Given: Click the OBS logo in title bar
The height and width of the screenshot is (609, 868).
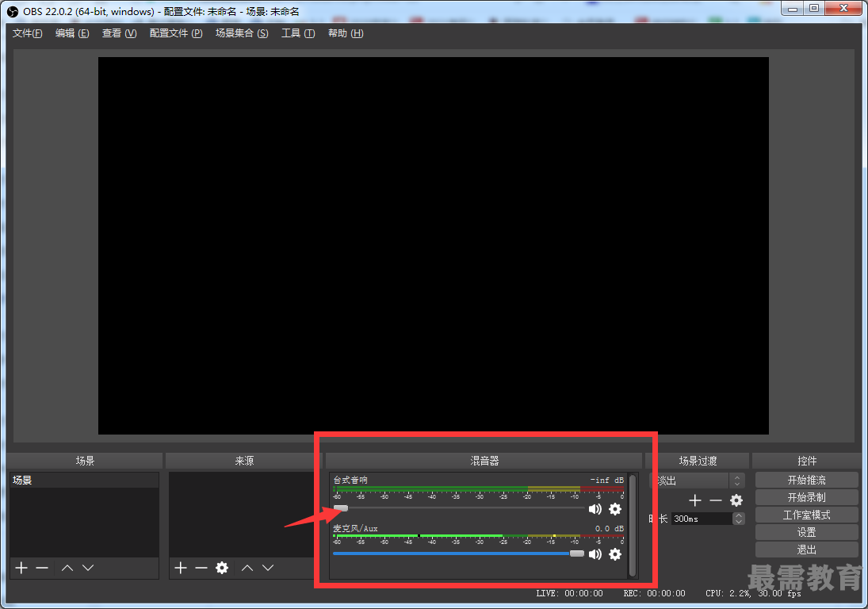Looking at the screenshot, I should pyautogui.click(x=13, y=12).
